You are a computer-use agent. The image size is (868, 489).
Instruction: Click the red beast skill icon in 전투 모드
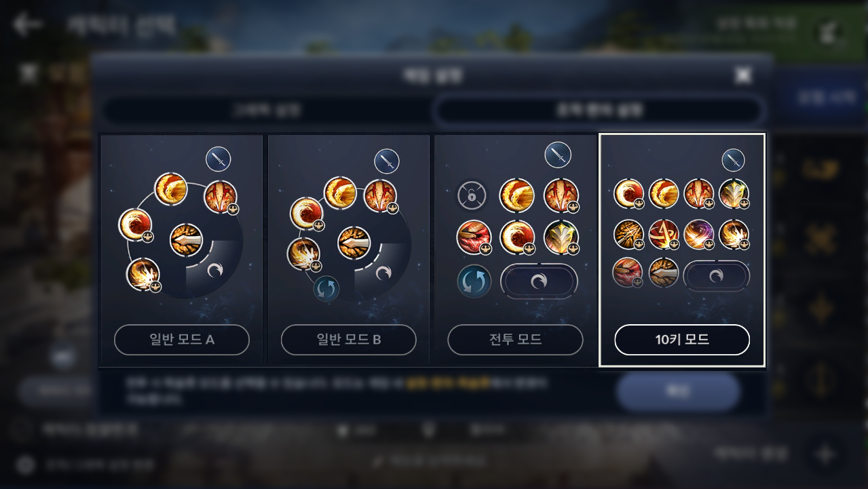click(x=474, y=237)
